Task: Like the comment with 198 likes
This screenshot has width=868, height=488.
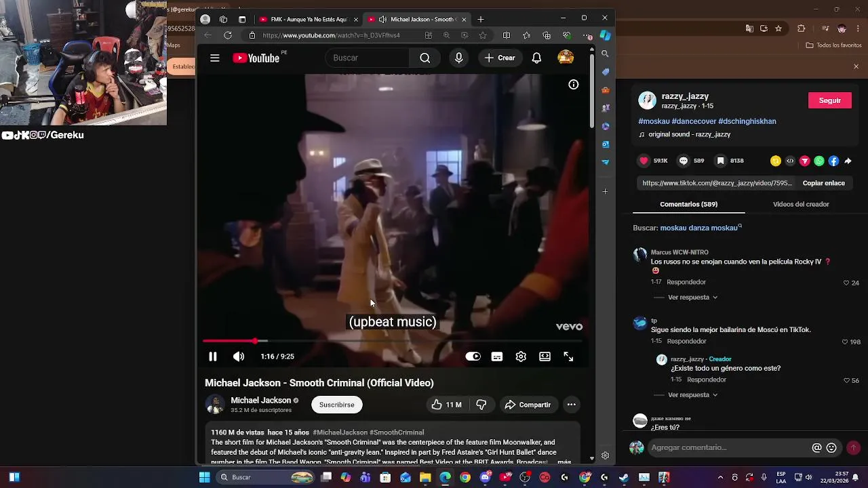Action: pyautogui.click(x=846, y=342)
